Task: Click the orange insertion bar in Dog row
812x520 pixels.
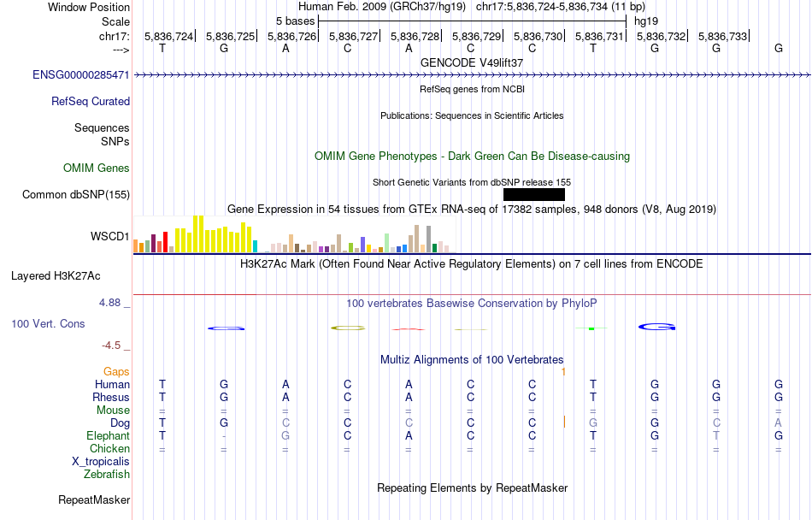Action: (564, 422)
